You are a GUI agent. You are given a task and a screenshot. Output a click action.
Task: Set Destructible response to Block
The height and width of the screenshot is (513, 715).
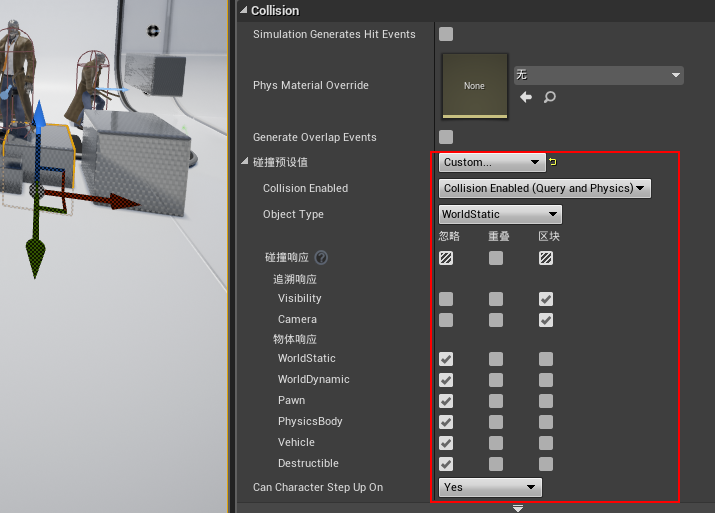(546, 464)
